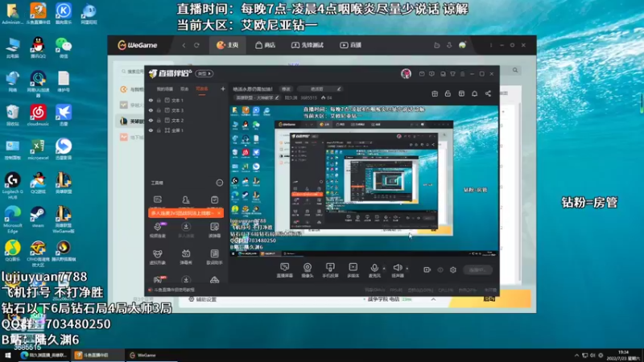Refresh the WeGame page

196,45
